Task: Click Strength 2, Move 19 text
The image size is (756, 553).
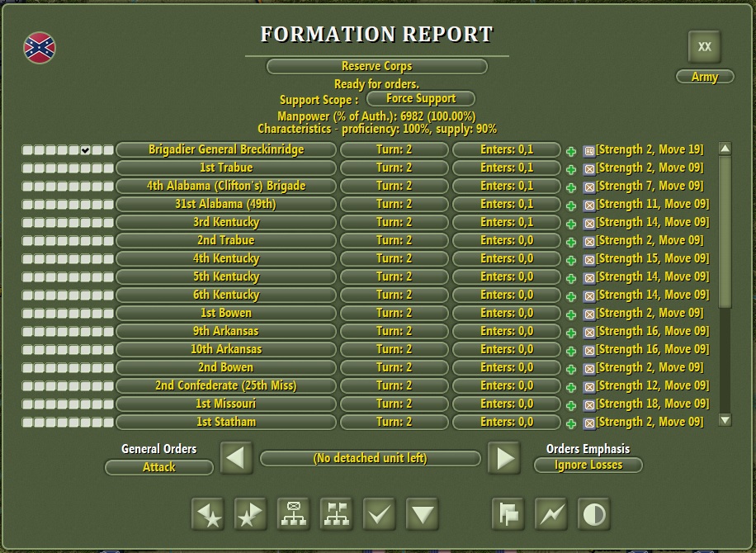Action: [x=650, y=149]
